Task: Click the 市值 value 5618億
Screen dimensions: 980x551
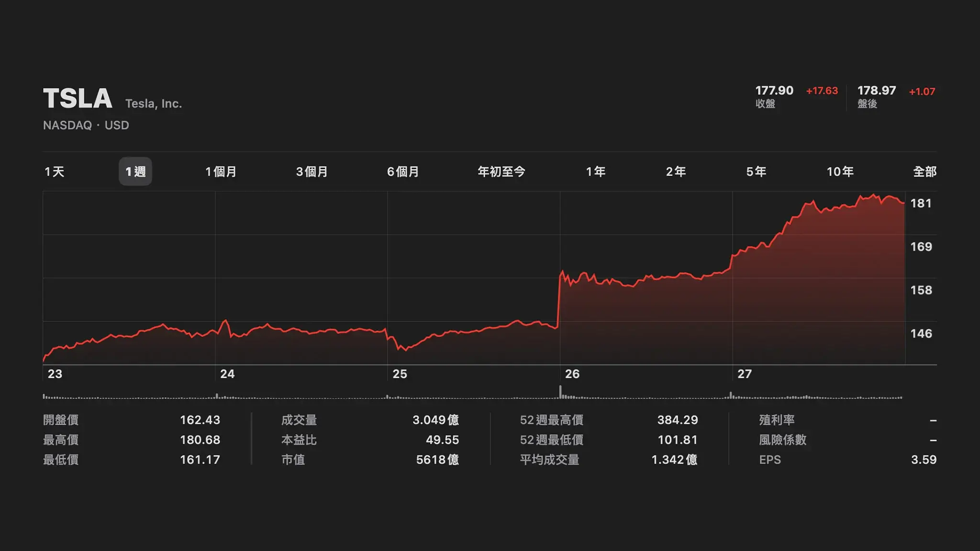Action: point(437,460)
